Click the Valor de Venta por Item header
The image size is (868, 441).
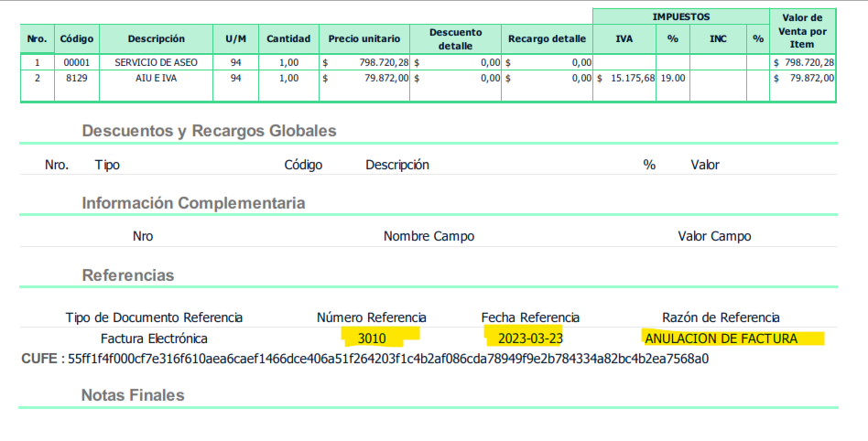pos(803,30)
